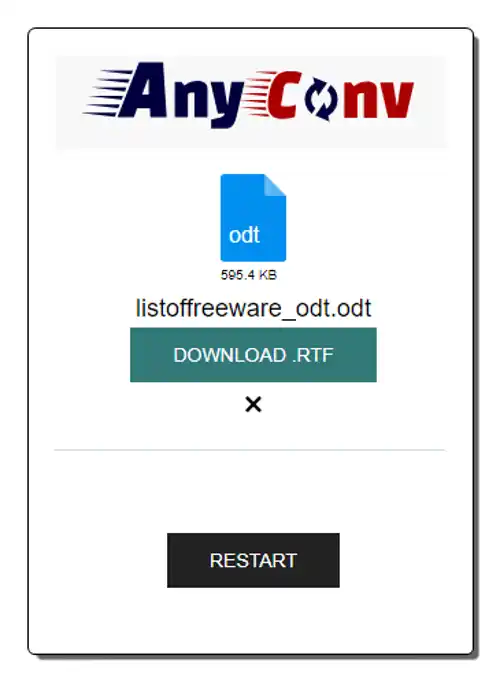Click the folded corner of the odt icon
Image resolution: width=500 pixels, height=681 pixels.
pos(275,185)
